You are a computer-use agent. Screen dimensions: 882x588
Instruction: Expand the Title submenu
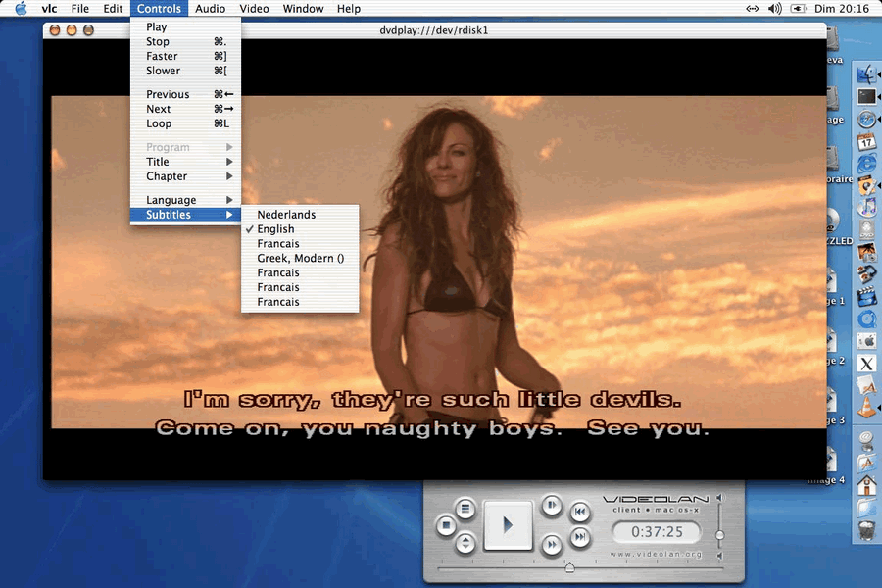[185, 162]
